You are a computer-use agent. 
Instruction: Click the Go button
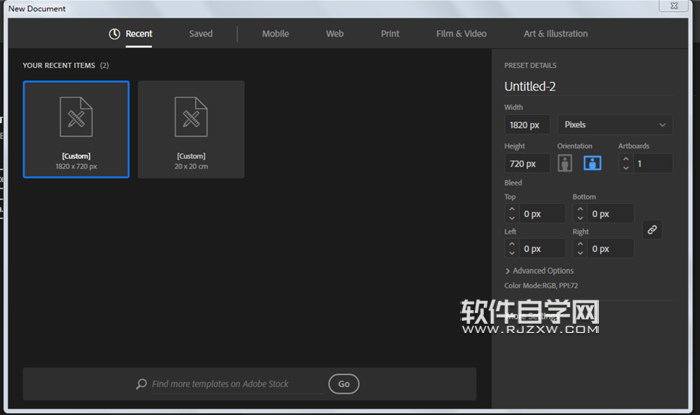coord(344,384)
